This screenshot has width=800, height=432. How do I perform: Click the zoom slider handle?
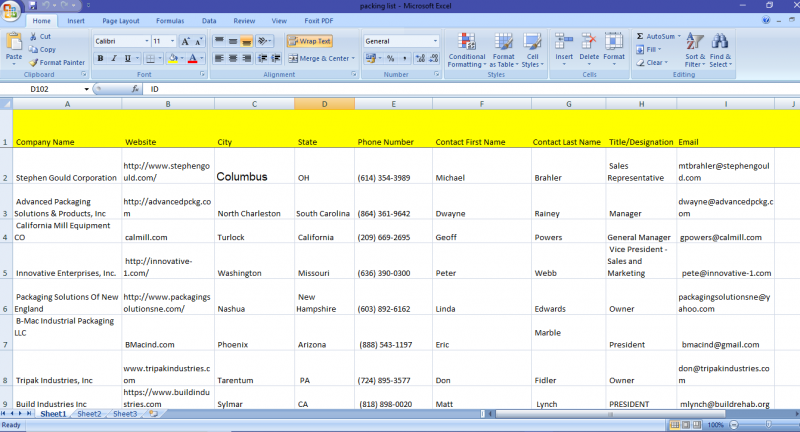768,424
